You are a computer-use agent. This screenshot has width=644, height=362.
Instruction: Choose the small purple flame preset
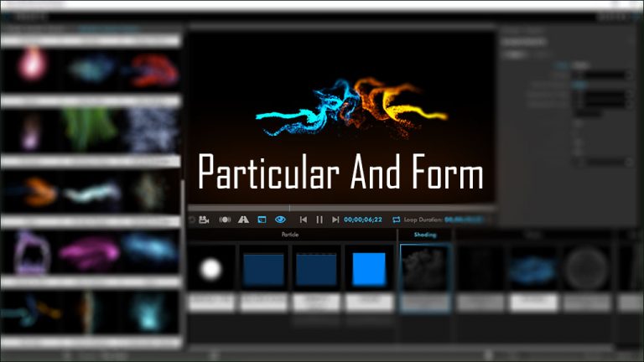[31, 131]
